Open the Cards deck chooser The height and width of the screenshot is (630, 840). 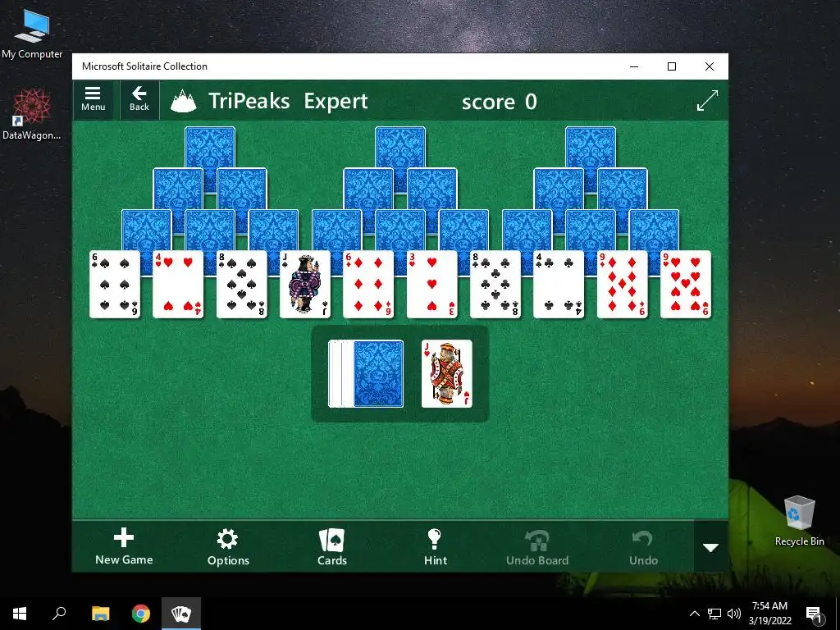(332, 547)
